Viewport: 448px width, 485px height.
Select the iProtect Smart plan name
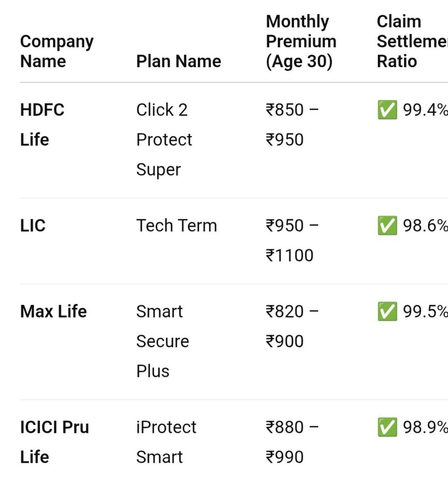[x=166, y=442]
